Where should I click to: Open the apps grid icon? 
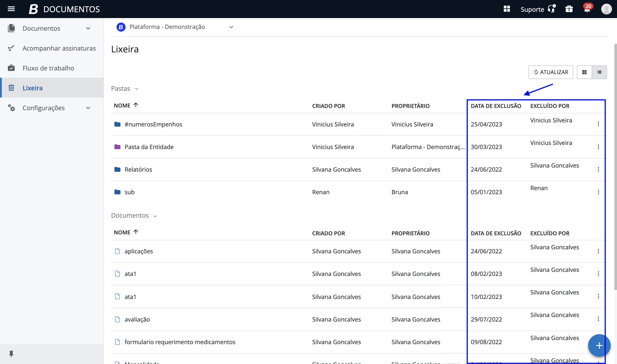click(507, 9)
